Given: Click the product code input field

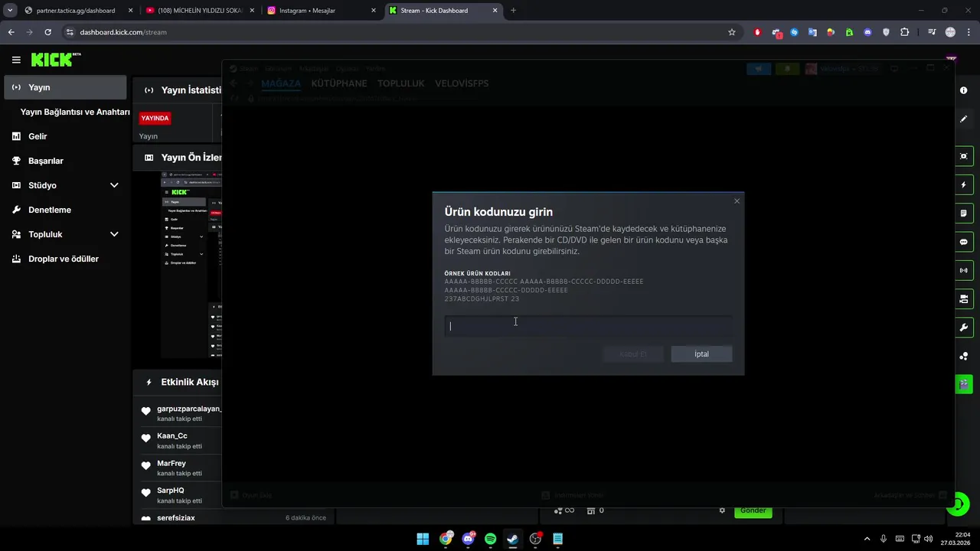Looking at the screenshot, I should (x=588, y=326).
